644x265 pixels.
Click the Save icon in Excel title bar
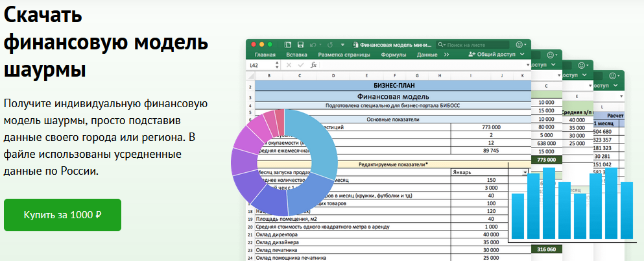tap(301, 45)
